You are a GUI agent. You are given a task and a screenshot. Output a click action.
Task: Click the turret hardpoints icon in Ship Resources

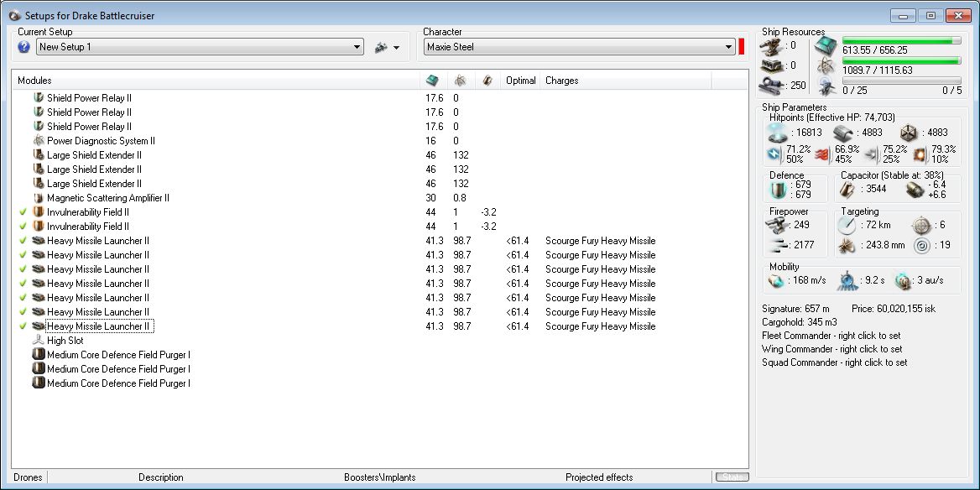pyautogui.click(x=769, y=45)
